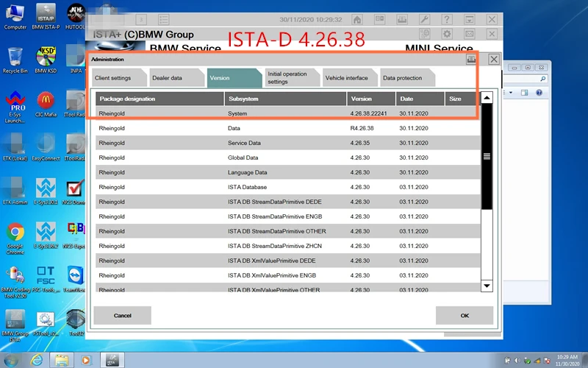Click the document copy icon left of the gear
This screenshot has width=588, height=368.
click(x=425, y=34)
